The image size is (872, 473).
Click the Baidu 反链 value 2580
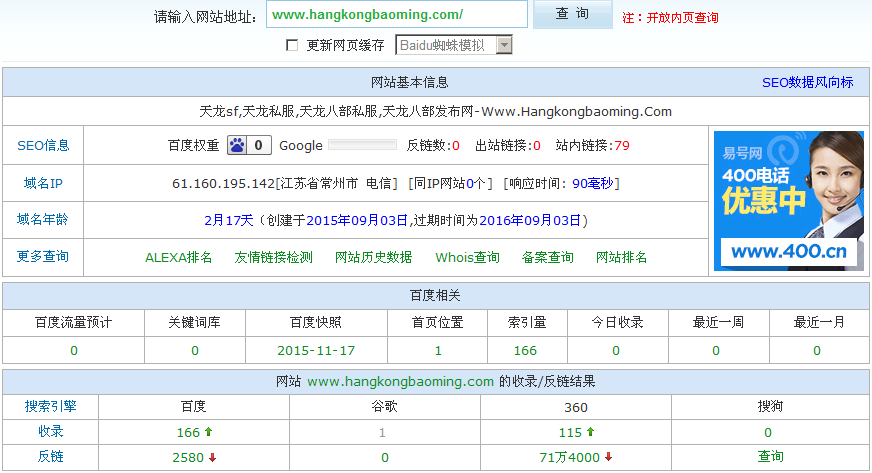click(188, 457)
